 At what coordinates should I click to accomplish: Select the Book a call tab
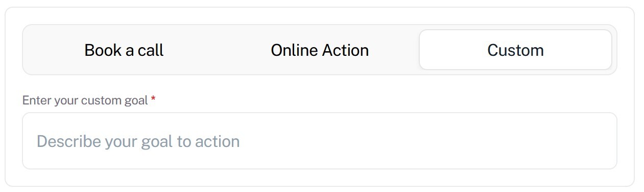(124, 50)
